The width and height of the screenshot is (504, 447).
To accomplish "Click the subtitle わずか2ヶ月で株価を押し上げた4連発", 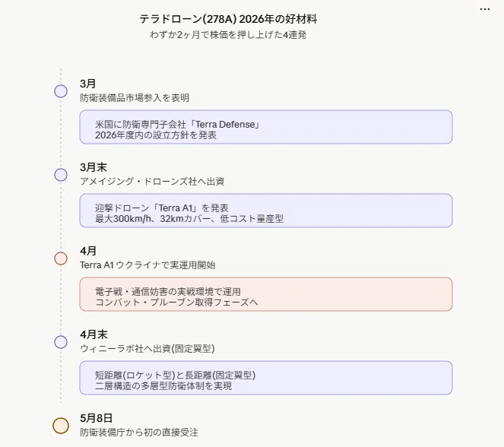I will pyautogui.click(x=228, y=35).
